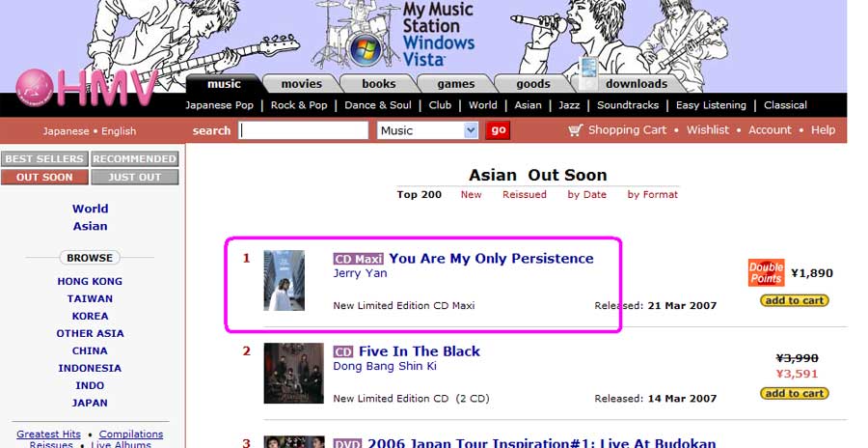Screen dimensions: 868x448
Task: Open the downloads tab
Action: point(637,84)
